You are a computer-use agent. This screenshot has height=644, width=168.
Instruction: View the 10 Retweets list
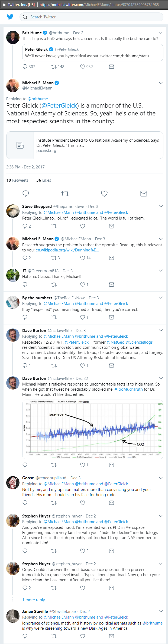17,180
